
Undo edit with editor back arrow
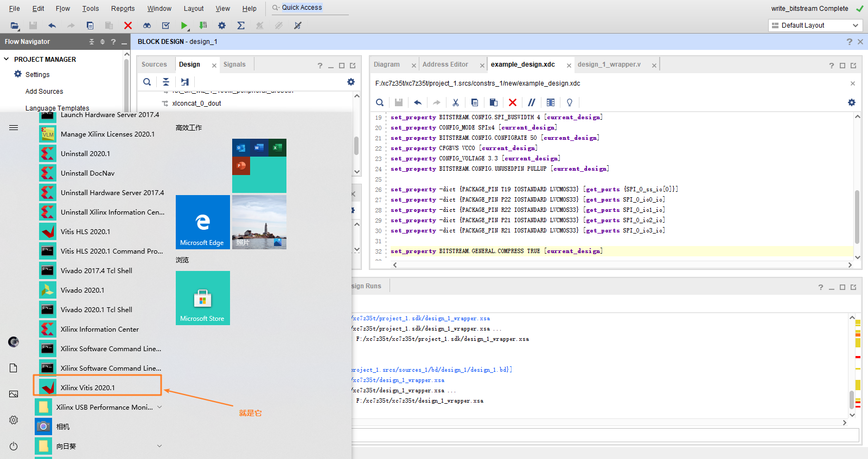418,102
